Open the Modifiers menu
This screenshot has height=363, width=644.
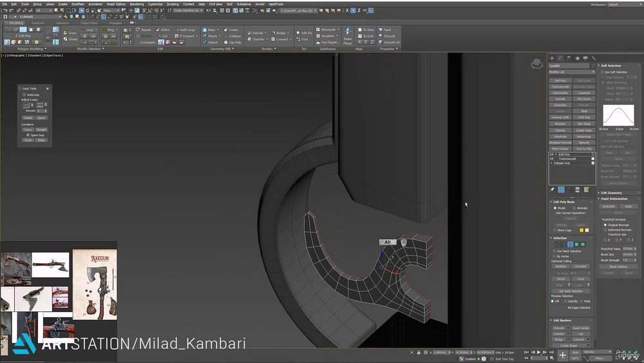78,4
